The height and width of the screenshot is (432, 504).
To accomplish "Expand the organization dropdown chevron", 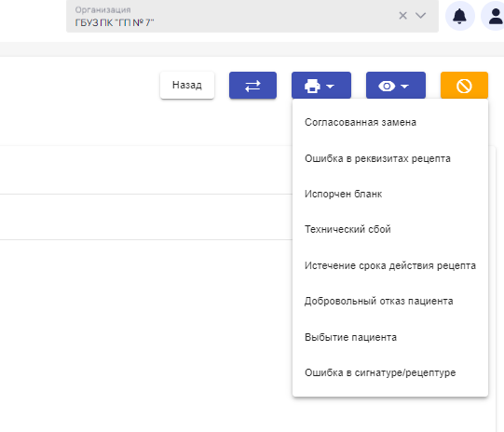I will point(420,16).
